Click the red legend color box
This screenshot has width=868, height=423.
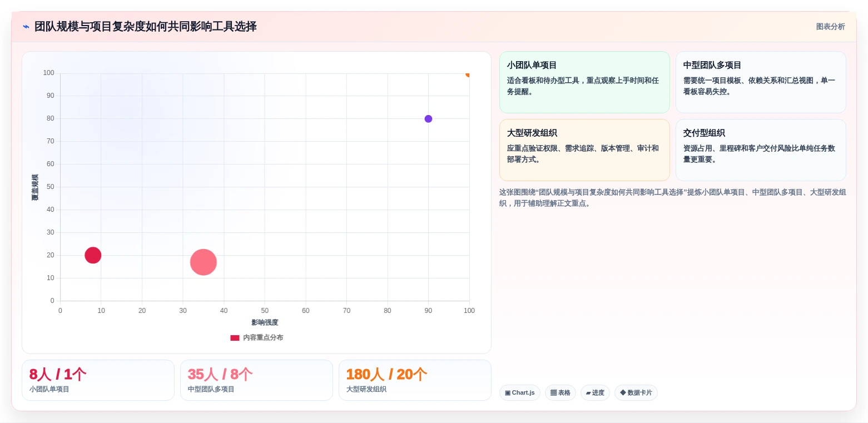pyautogui.click(x=235, y=338)
